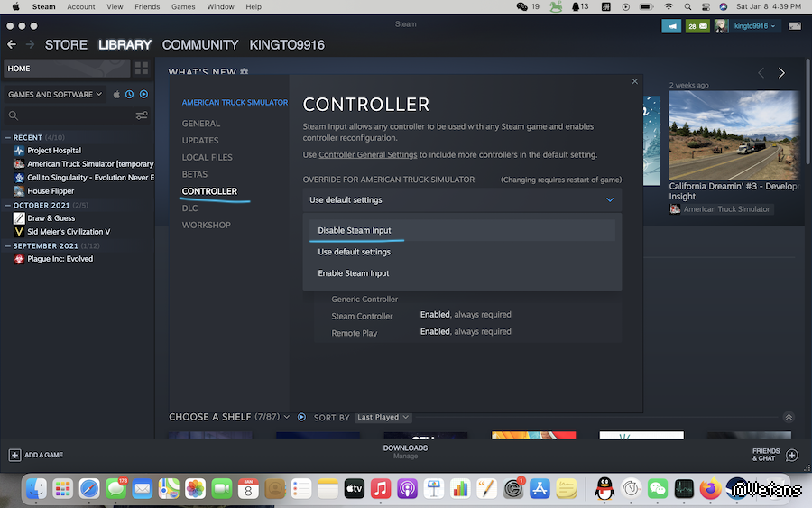This screenshot has height=508, width=812.
Task: Open Friends & Chat plus icon
Action: pyautogui.click(x=791, y=455)
